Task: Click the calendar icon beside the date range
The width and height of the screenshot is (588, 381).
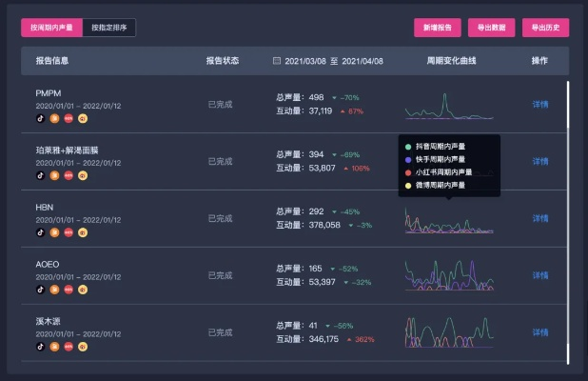Action: point(277,61)
